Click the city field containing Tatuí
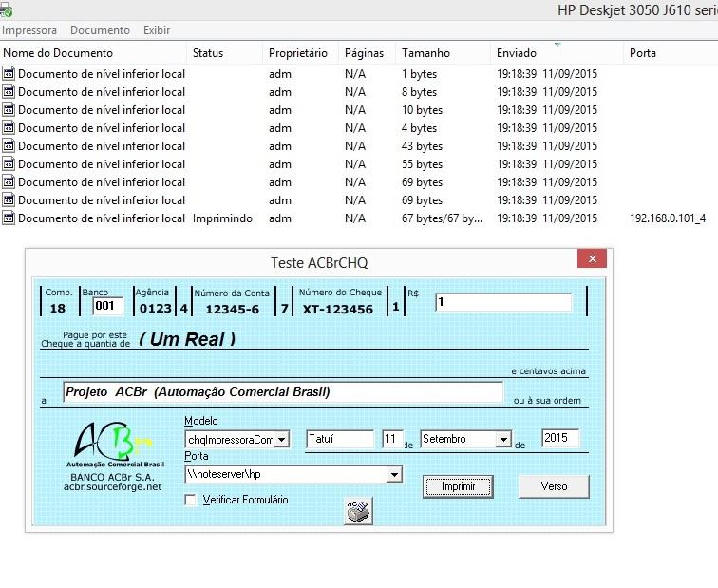The width and height of the screenshot is (718, 588). [x=340, y=439]
